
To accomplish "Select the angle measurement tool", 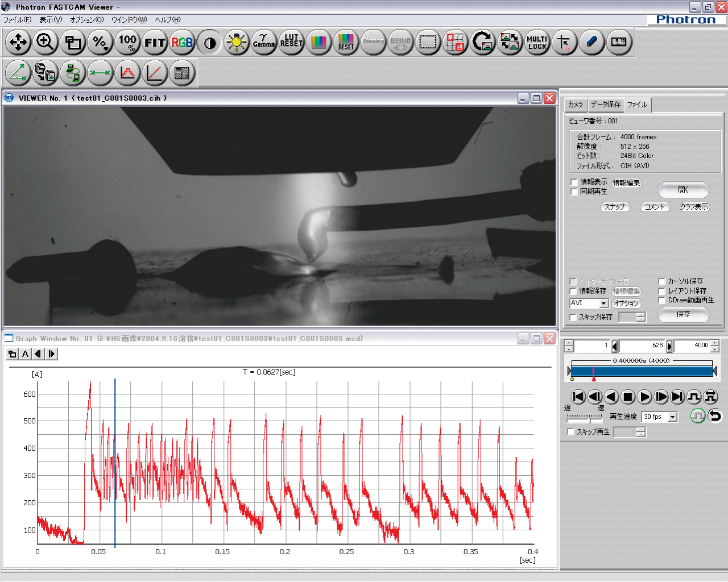I will 18,73.
